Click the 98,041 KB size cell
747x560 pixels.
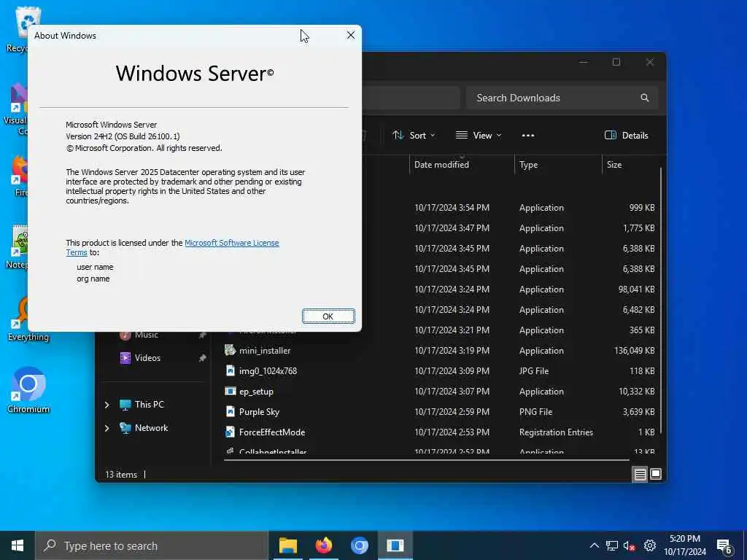tap(636, 289)
